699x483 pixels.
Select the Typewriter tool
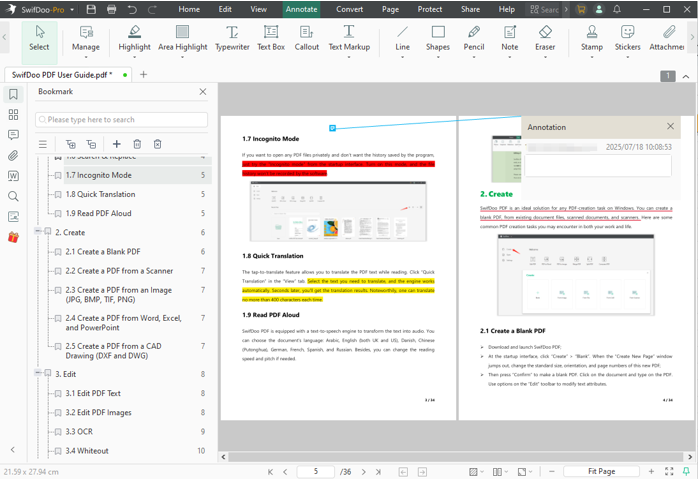[232, 39]
